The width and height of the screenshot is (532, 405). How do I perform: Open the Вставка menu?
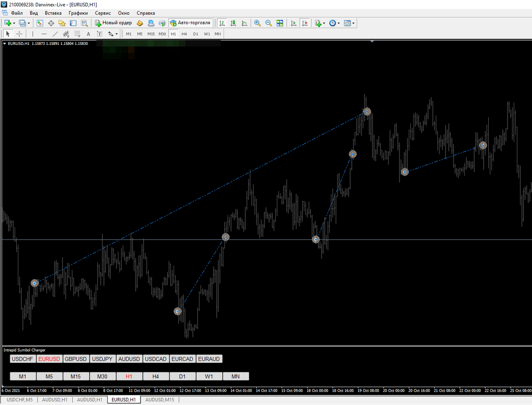(54, 13)
